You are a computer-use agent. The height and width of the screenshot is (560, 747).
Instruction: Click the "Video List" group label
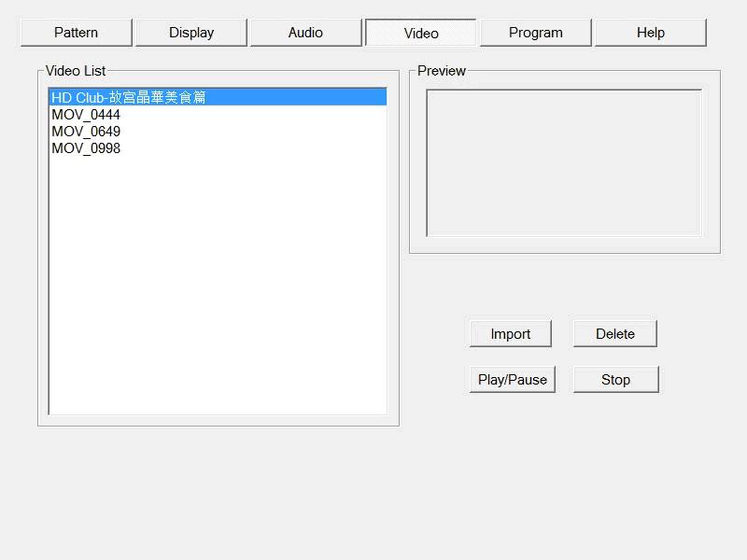pyautogui.click(x=76, y=71)
